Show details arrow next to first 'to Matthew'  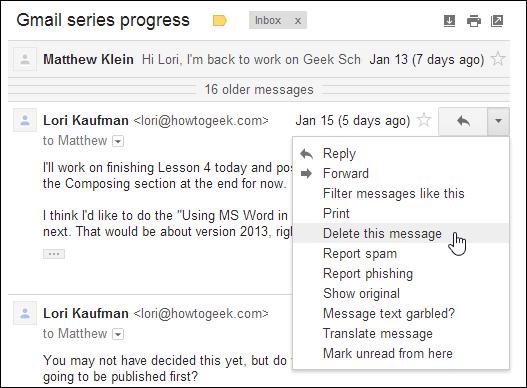118,141
